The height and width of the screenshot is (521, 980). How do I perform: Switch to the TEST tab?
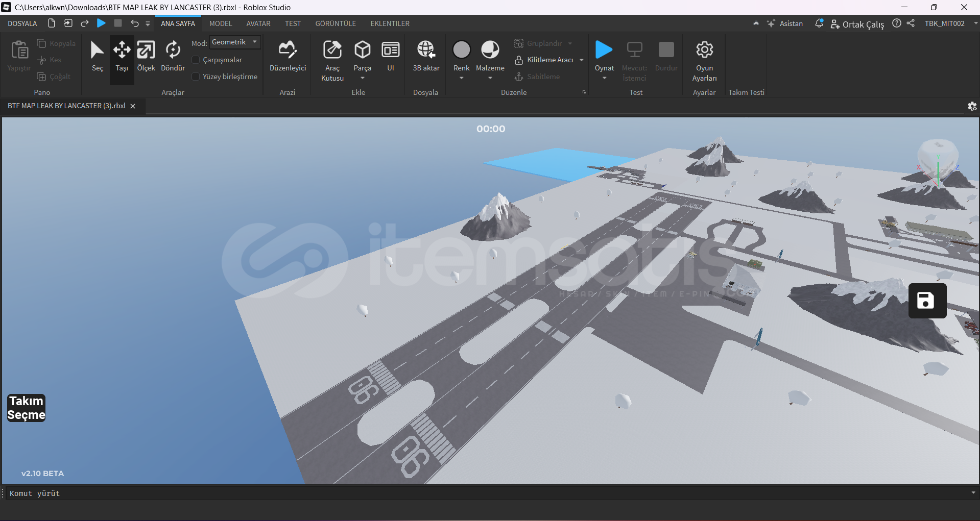click(x=293, y=23)
